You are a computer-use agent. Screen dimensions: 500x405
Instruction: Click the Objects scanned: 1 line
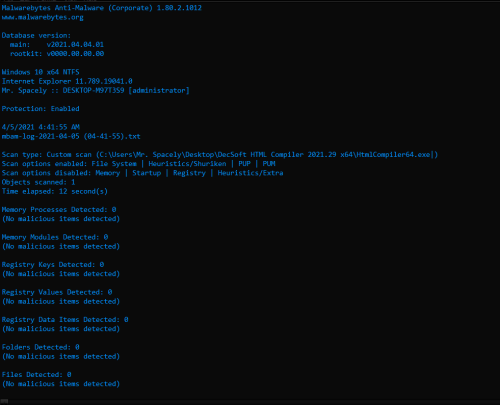[x=38, y=182]
